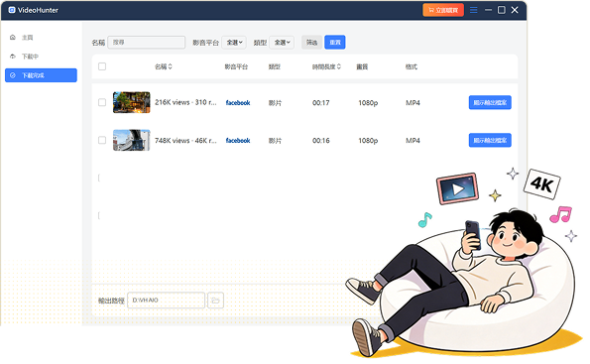Click the title '748K views · 46K r...'
590x364 pixels.
click(x=185, y=141)
